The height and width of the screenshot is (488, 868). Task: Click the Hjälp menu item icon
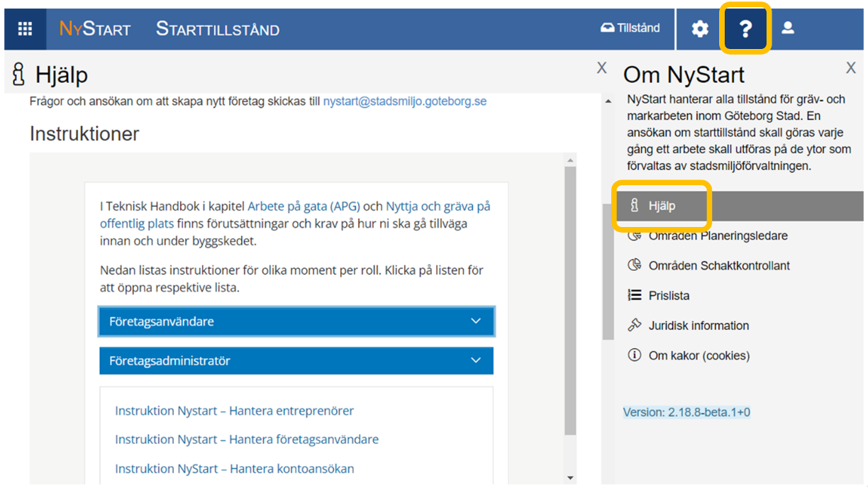pyautogui.click(x=635, y=206)
